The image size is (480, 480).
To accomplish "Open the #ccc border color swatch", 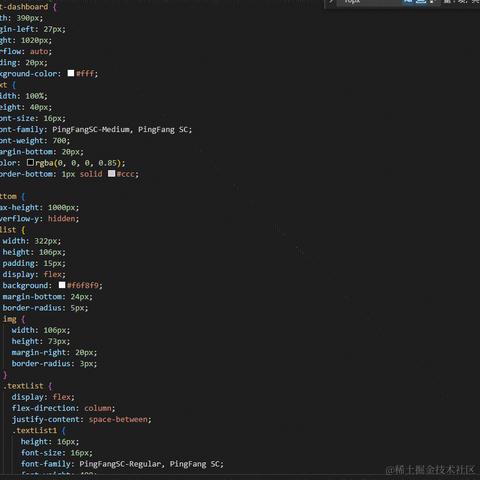I will pyautogui.click(x=111, y=173).
